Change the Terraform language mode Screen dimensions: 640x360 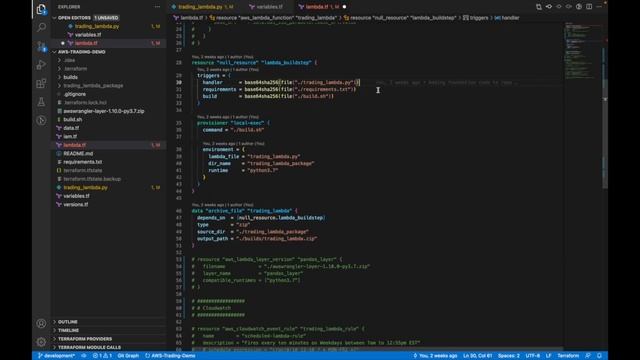point(568,356)
